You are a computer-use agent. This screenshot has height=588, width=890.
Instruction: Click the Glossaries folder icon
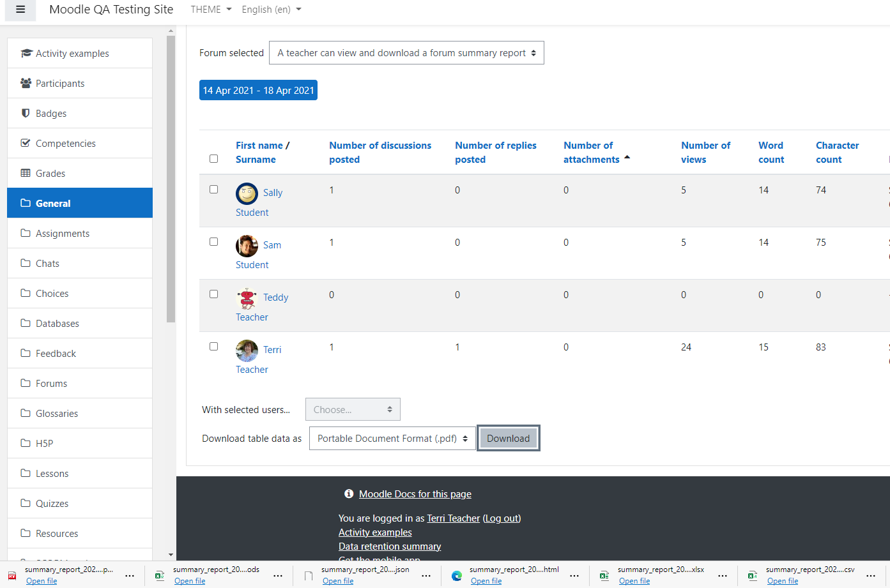pos(26,413)
